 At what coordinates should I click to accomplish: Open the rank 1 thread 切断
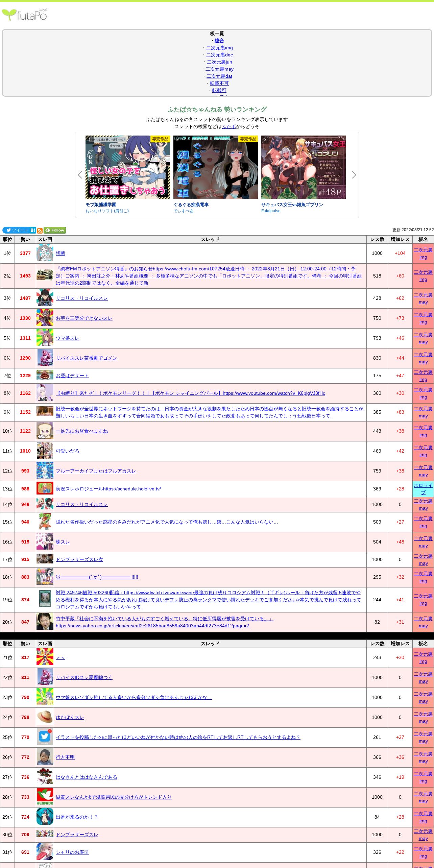[61, 253]
